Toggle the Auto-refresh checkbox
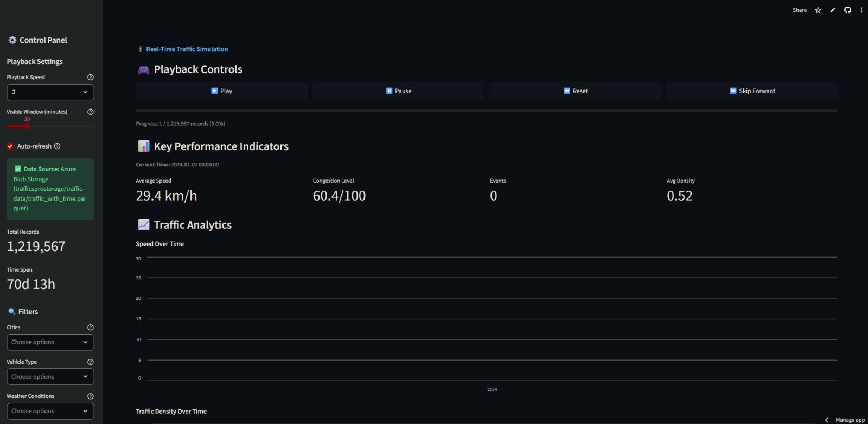This screenshot has height=424, width=868. [x=10, y=146]
